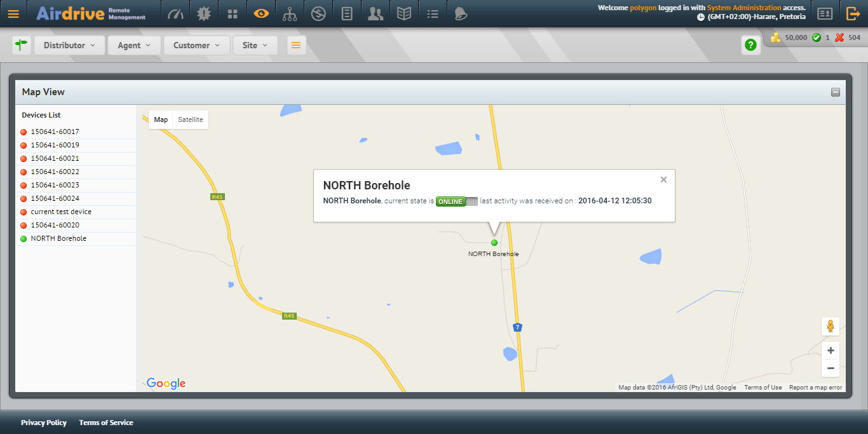Click the orange logout icon

(x=853, y=13)
